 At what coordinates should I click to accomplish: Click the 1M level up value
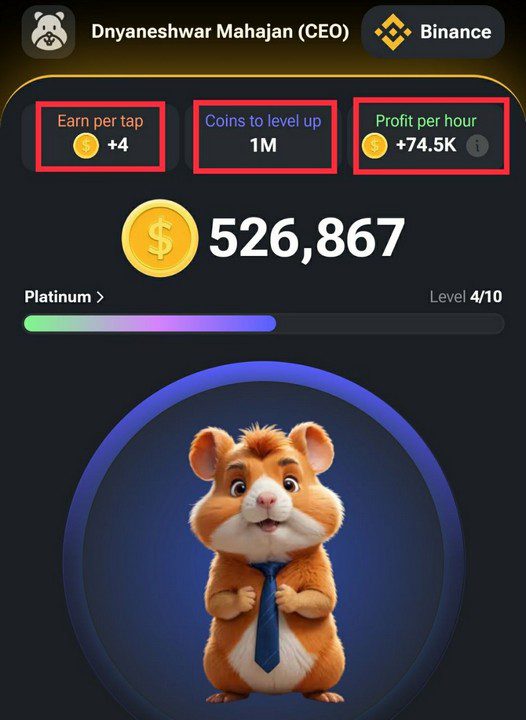click(x=263, y=146)
